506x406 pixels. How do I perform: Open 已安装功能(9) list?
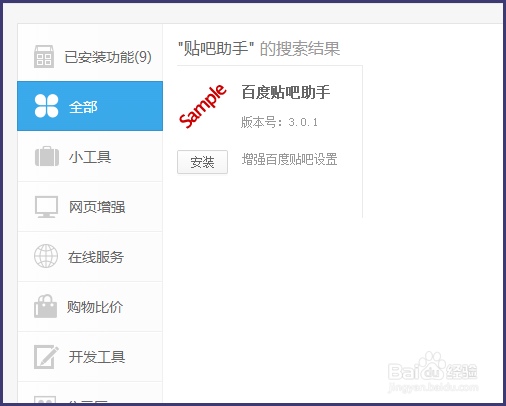[90, 53]
